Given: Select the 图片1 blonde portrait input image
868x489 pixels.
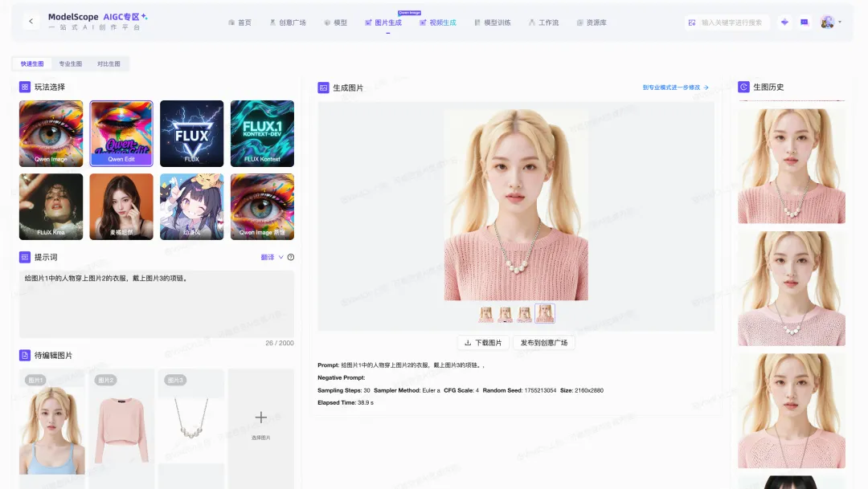Looking at the screenshot, I should coord(52,422).
